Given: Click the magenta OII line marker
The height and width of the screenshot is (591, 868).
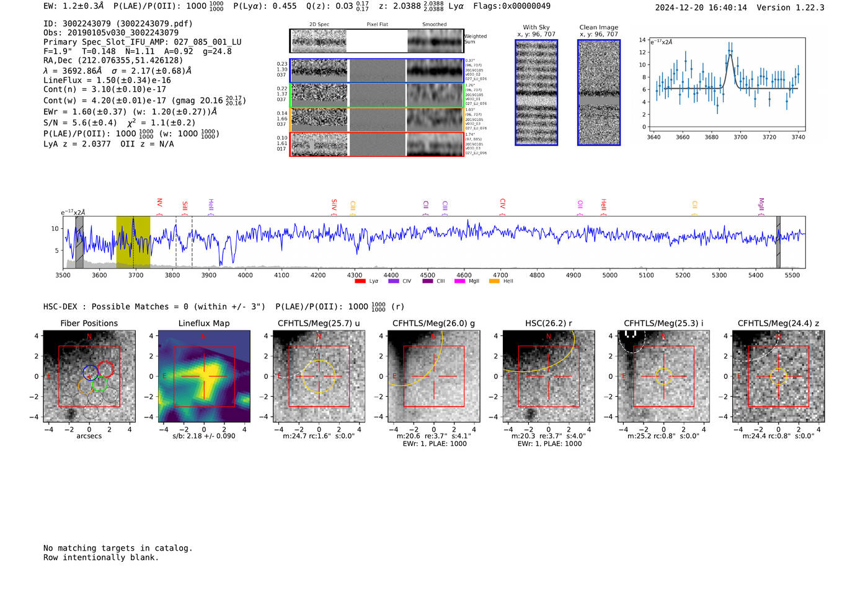Looking at the screenshot, I should tap(580, 207).
